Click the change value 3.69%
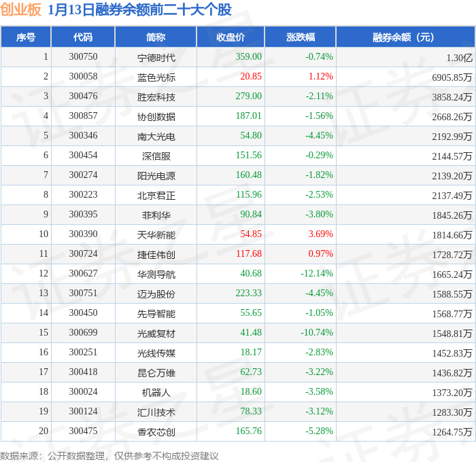 click(320, 234)
